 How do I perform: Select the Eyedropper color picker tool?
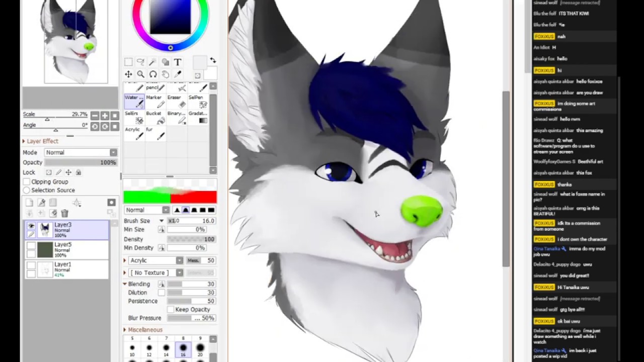point(178,74)
